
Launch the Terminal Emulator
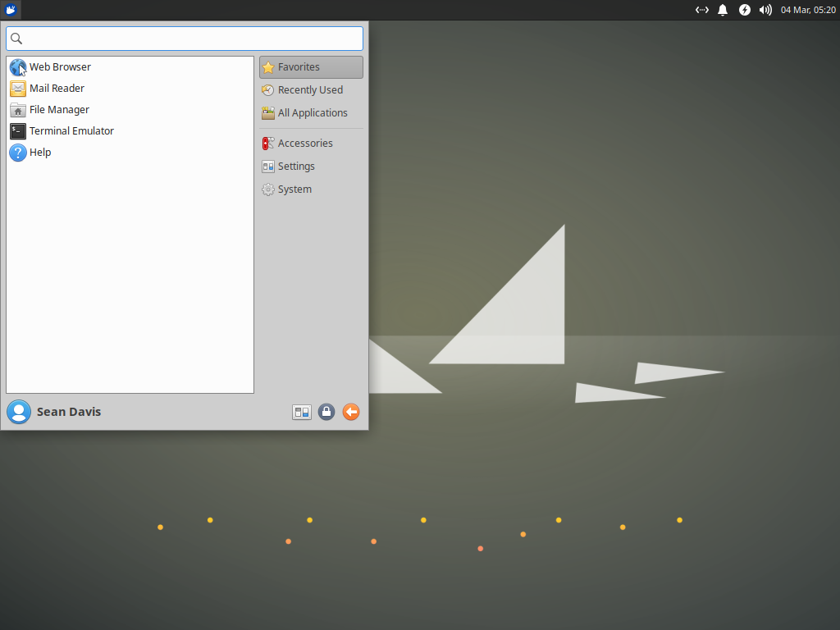72,130
